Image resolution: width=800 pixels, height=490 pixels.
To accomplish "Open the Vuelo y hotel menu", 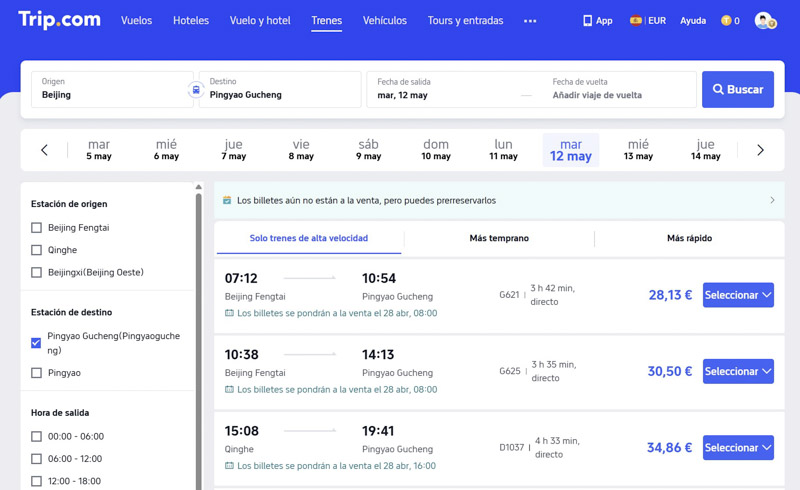I will click(260, 20).
